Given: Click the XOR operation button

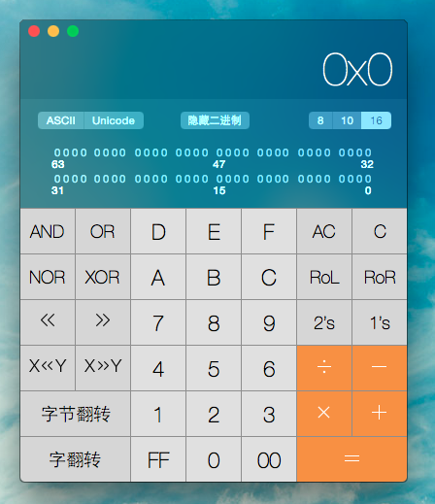Looking at the screenshot, I should click(x=103, y=277).
